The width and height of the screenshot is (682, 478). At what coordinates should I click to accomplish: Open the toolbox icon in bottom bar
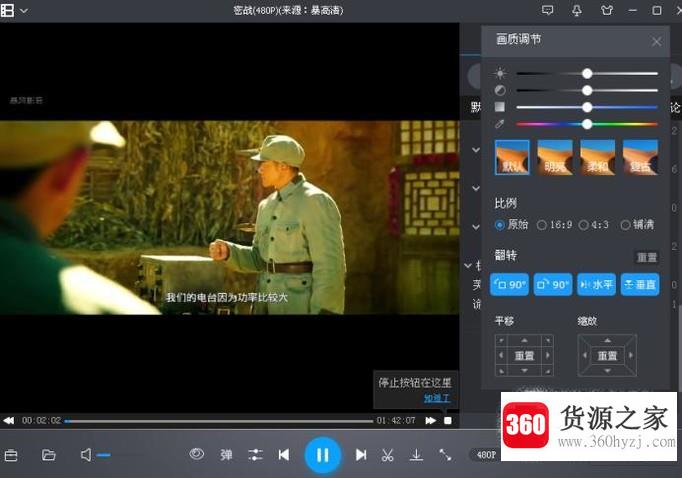point(11,455)
